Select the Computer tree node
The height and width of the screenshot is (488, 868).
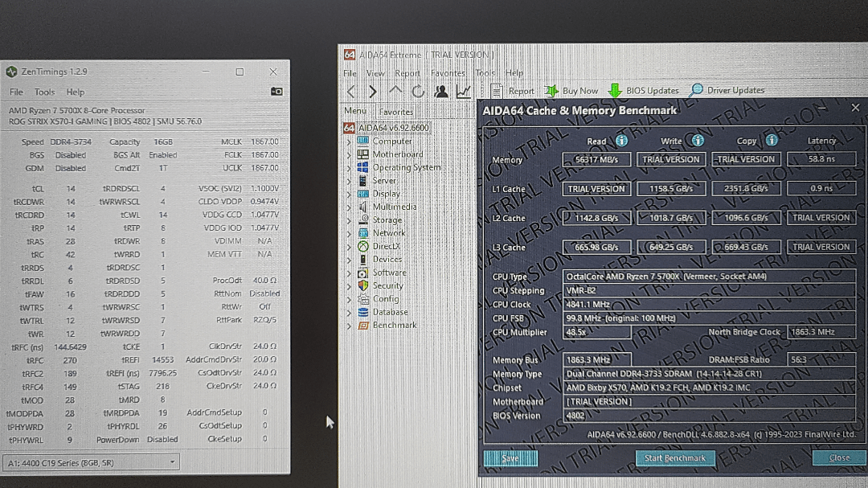tap(392, 141)
